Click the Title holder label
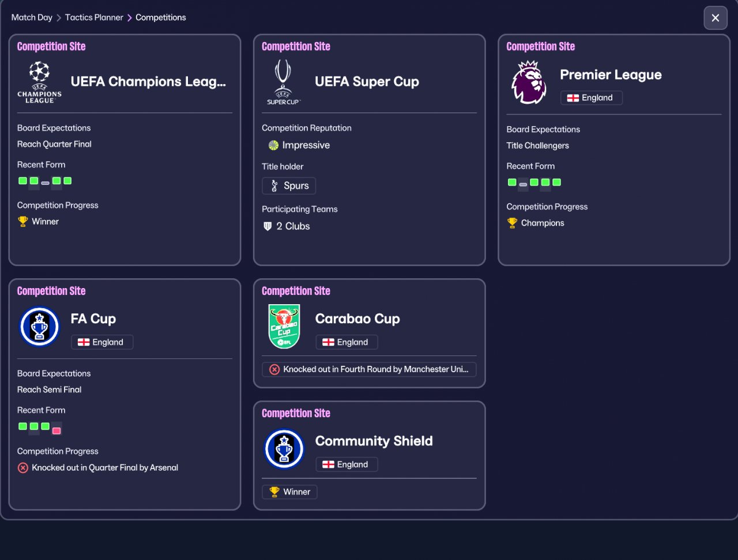The image size is (738, 560). [x=283, y=167]
